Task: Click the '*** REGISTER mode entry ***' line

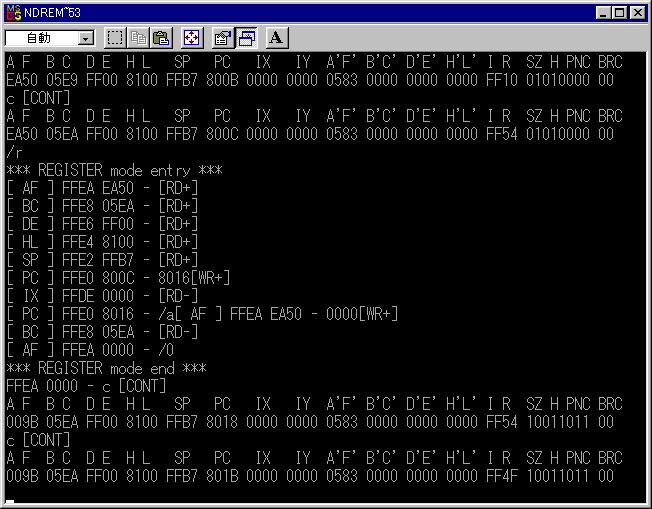Action: (114, 170)
